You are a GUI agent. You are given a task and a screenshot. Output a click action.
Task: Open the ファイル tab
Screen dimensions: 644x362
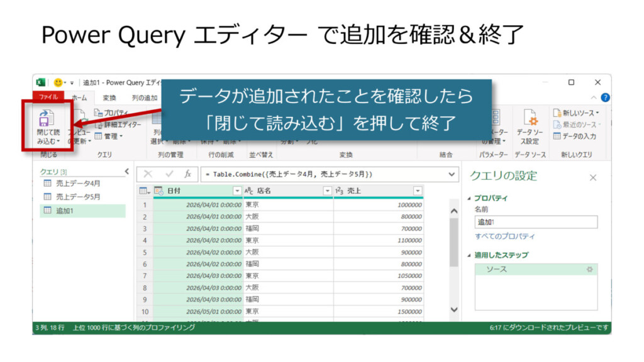pos(48,97)
